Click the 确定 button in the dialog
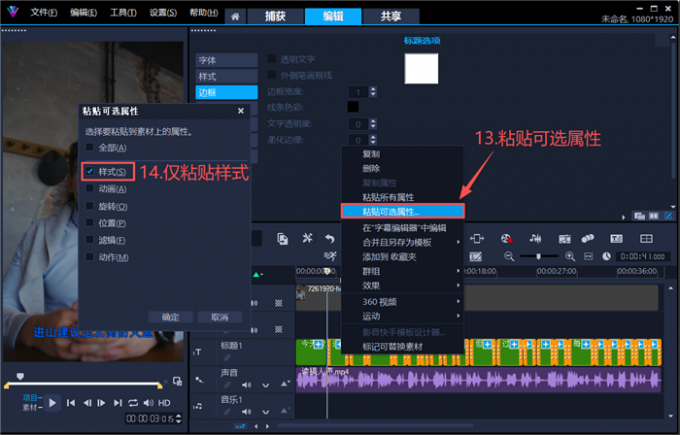This screenshot has height=435, width=680. click(x=170, y=317)
